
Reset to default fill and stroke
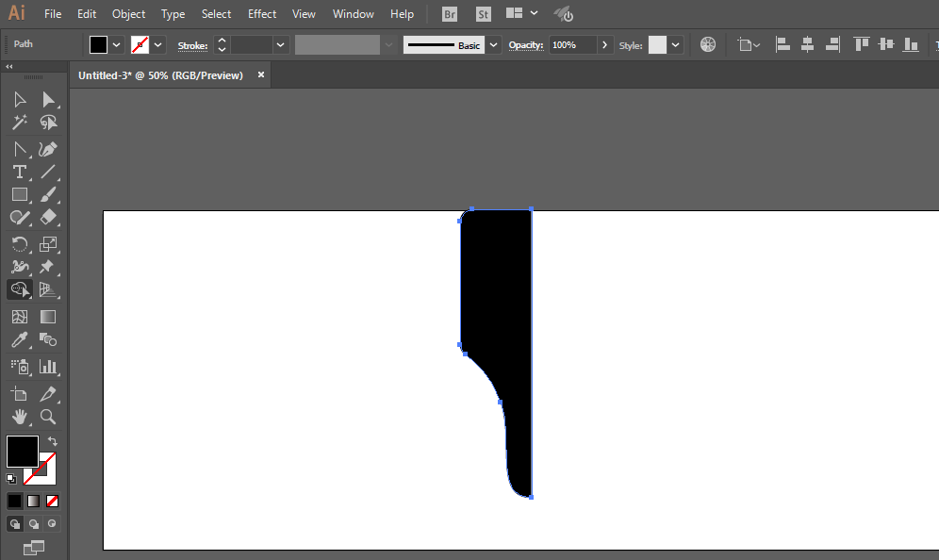coord(10,479)
